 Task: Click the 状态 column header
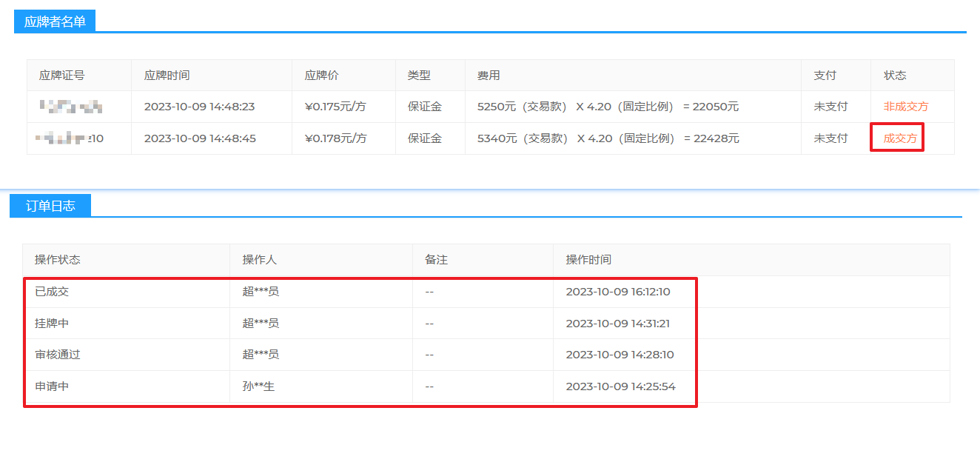895,76
